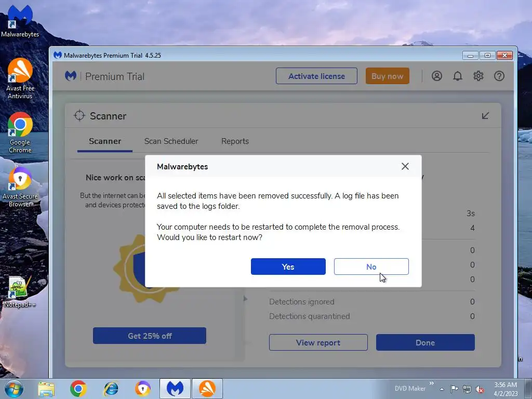Open Avast Secure Browser desktop shortcut

pyautogui.click(x=20, y=187)
